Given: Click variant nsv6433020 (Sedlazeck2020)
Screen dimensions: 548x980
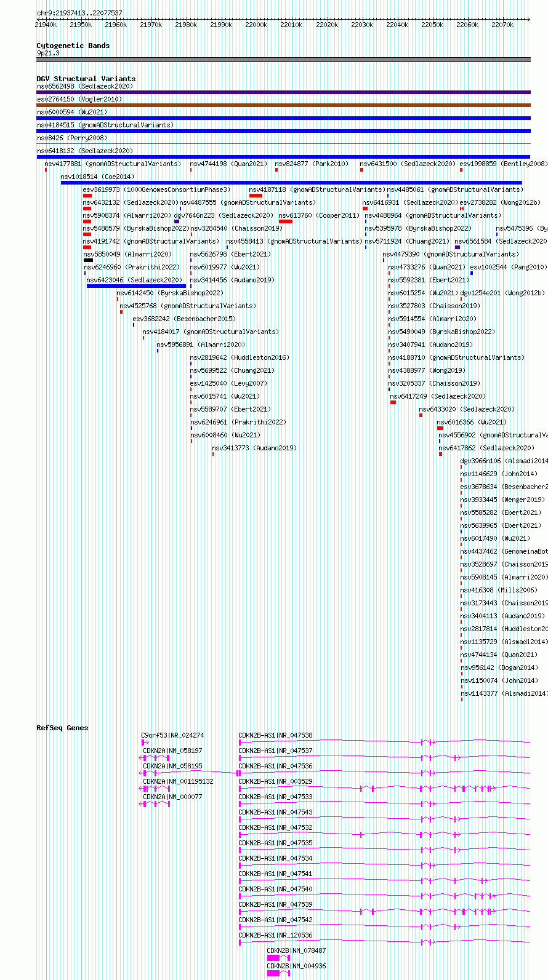Looking at the screenshot, I should [x=467, y=409].
